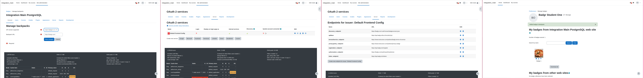
Task: Switch to Users tab in Manage backpacks window
Action: (17, 20)
